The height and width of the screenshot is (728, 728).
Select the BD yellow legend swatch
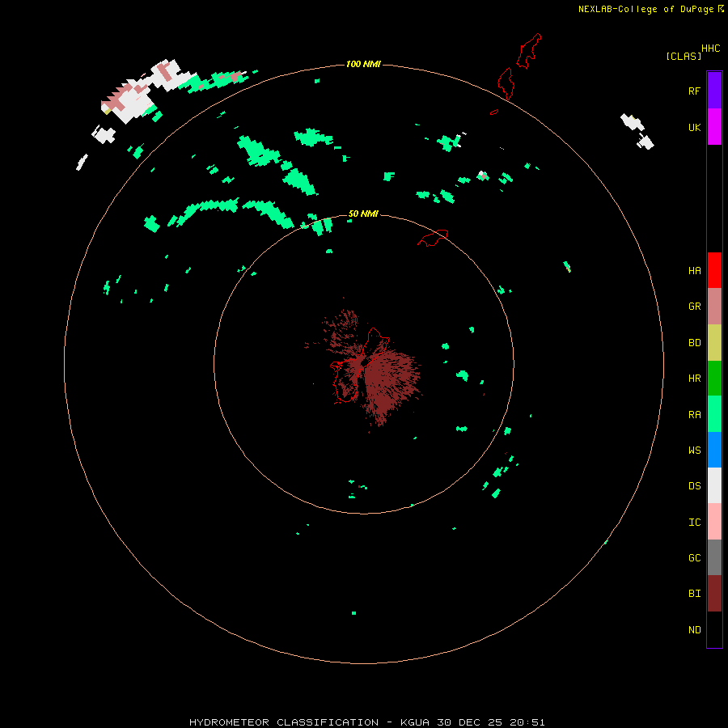pos(714,343)
